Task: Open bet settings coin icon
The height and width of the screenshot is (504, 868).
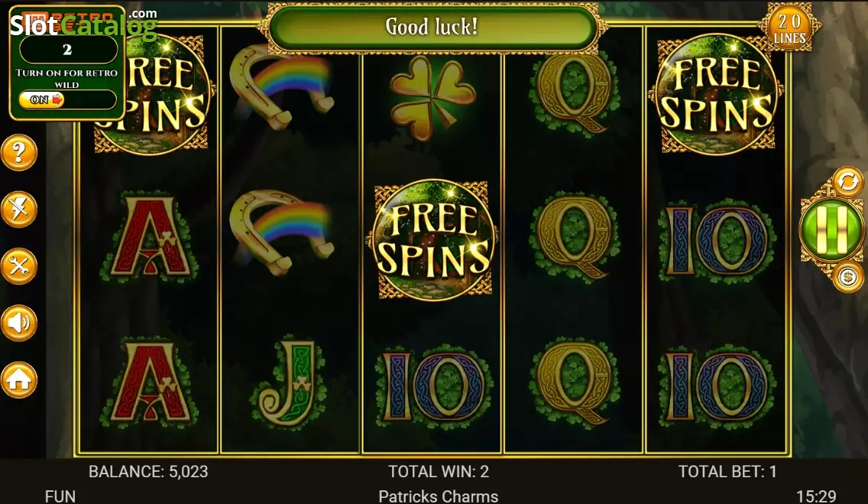Action: 847,276
